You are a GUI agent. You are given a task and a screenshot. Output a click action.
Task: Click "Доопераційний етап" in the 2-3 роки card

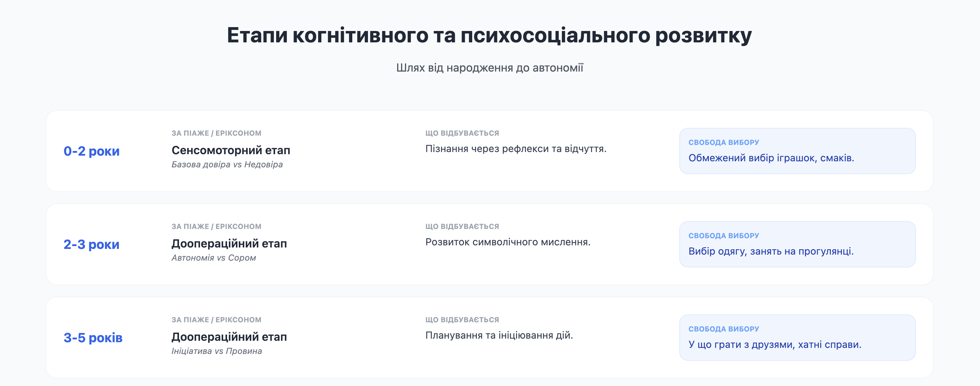click(229, 243)
